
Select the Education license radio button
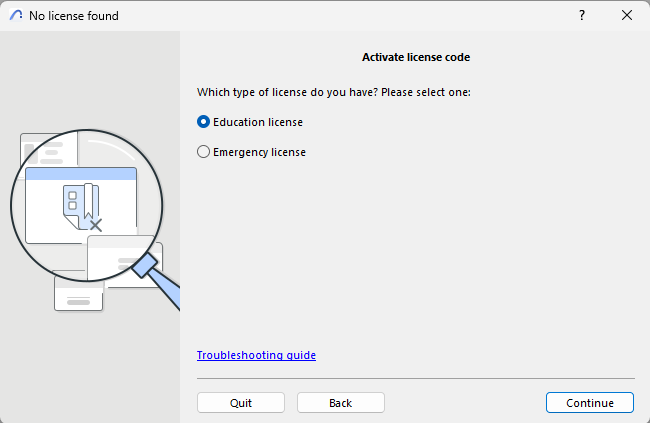coord(204,122)
